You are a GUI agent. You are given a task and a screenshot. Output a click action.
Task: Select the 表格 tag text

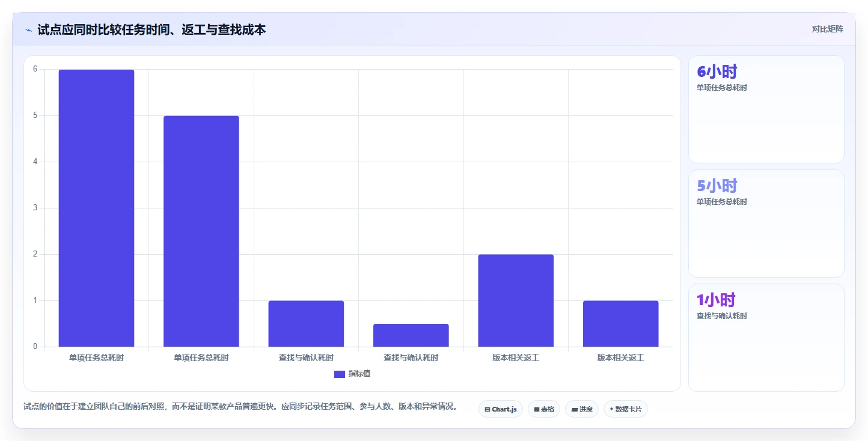click(547, 409)
